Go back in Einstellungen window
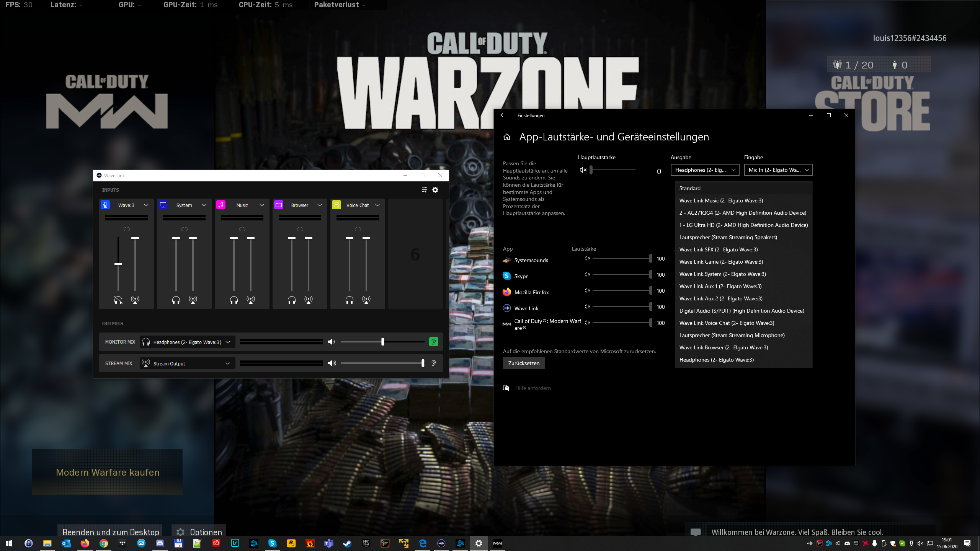980x551 pixels. pos(503,115)
